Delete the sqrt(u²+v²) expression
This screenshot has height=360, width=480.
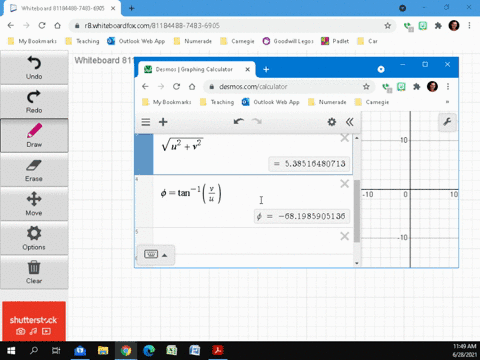click(x=345, y=138)
